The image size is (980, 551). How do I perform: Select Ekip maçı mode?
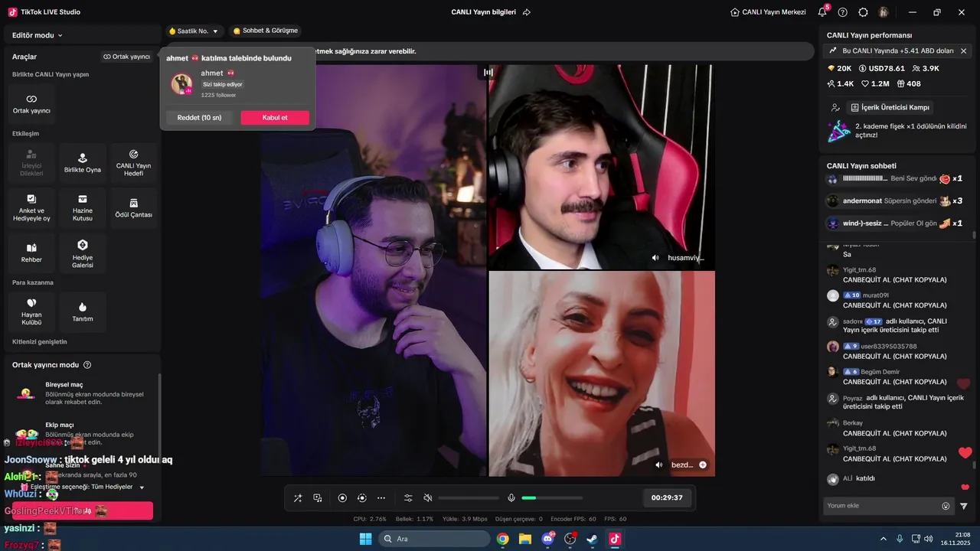(83, 433)
